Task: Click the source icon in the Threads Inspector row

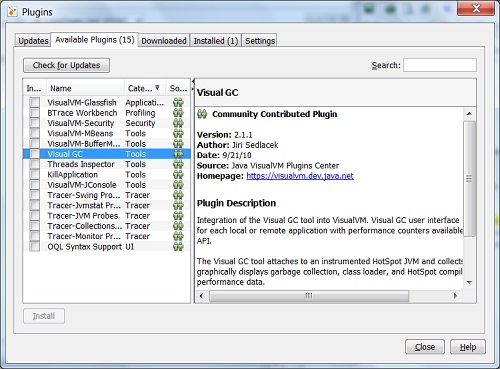Action: pos(178,164)
